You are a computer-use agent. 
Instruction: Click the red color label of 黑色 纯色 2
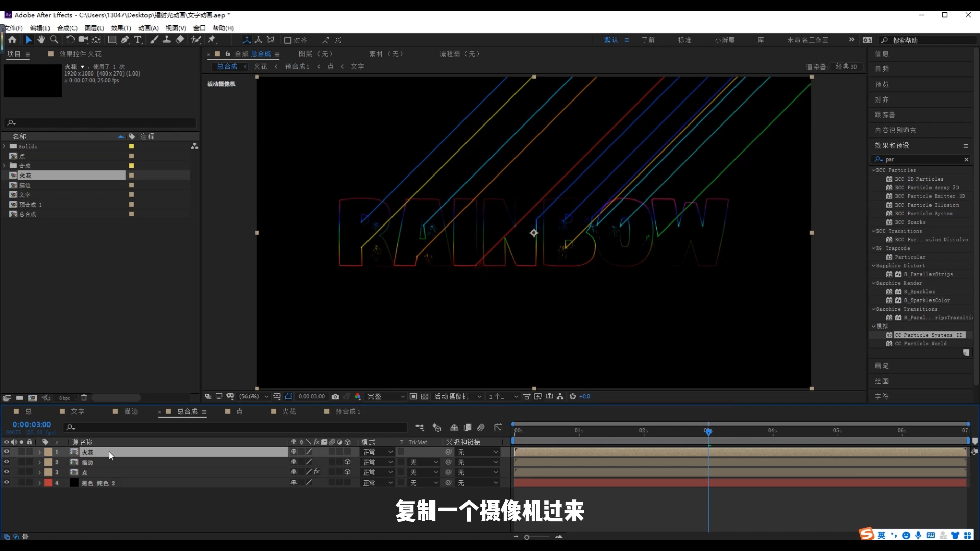(x=48, y=483)
